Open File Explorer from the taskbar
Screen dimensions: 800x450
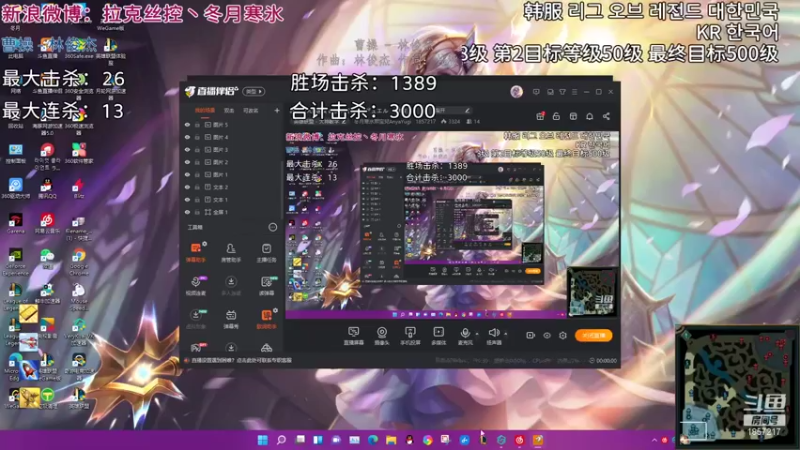coord(391,440)
